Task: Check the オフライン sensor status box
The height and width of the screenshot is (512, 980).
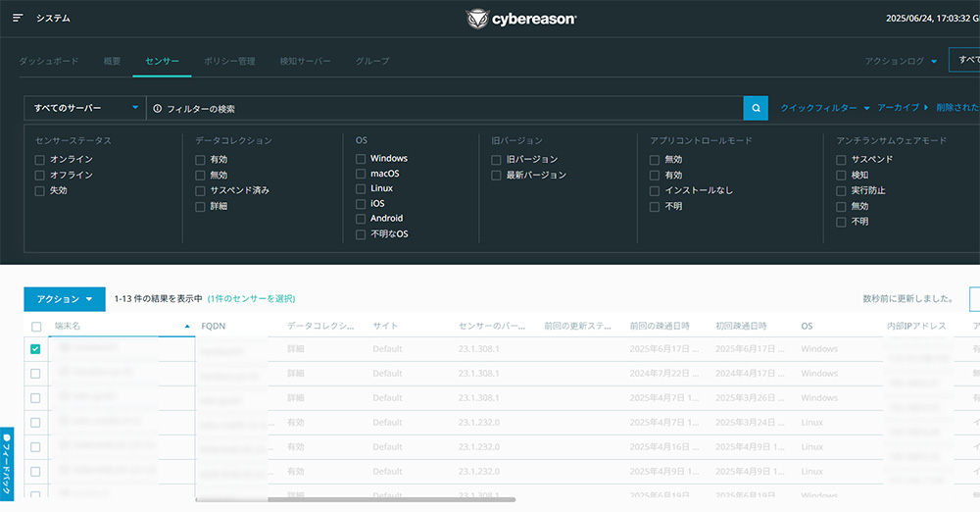Action: (x=40, y=176)
